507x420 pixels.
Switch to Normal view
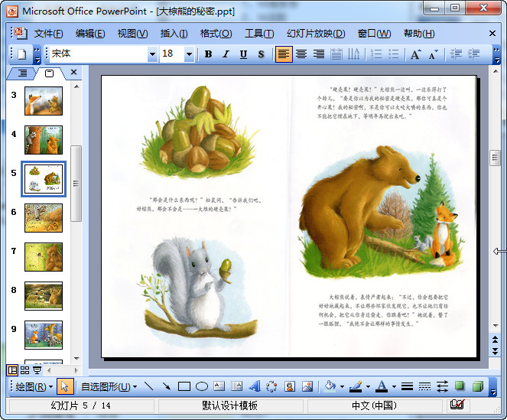[x=12, y=370]
